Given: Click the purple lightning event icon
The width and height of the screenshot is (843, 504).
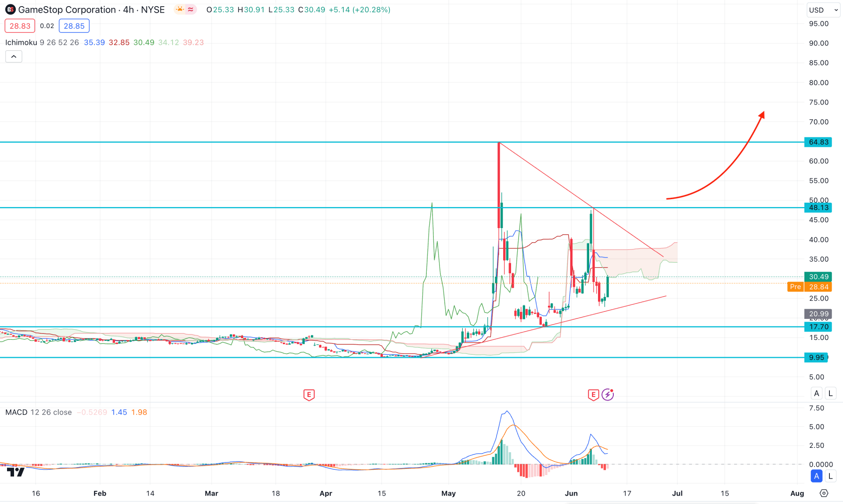Looking at the screenshot, I should (x=608, y=395).
